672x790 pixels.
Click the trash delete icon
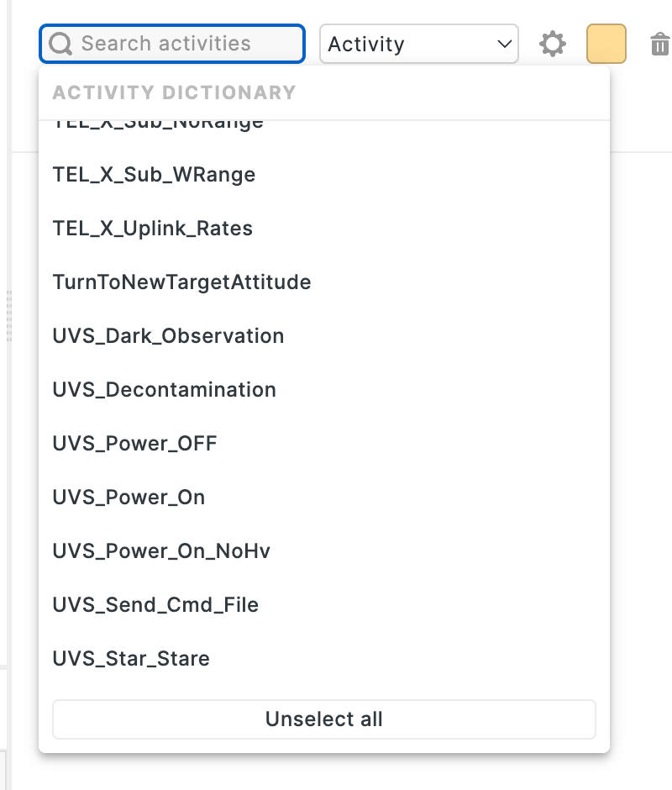(661, 44)
